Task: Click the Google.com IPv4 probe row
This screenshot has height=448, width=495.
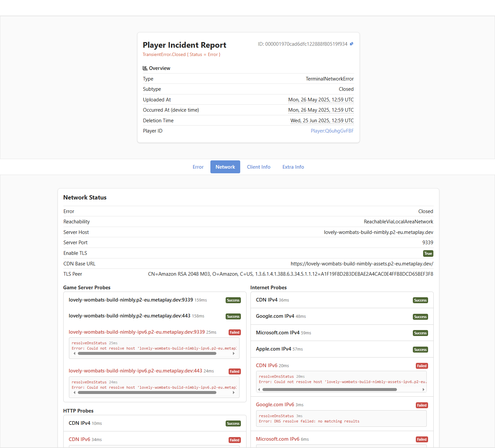Action: 342,316
